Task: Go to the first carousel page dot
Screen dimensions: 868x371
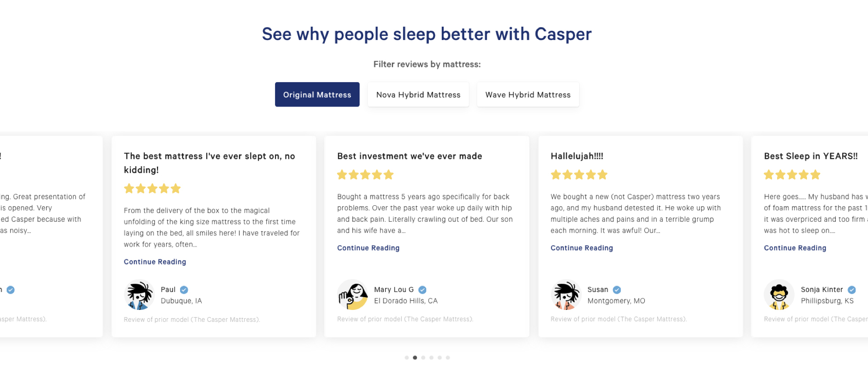Action: pyautogui.click(x=407, y=358)
